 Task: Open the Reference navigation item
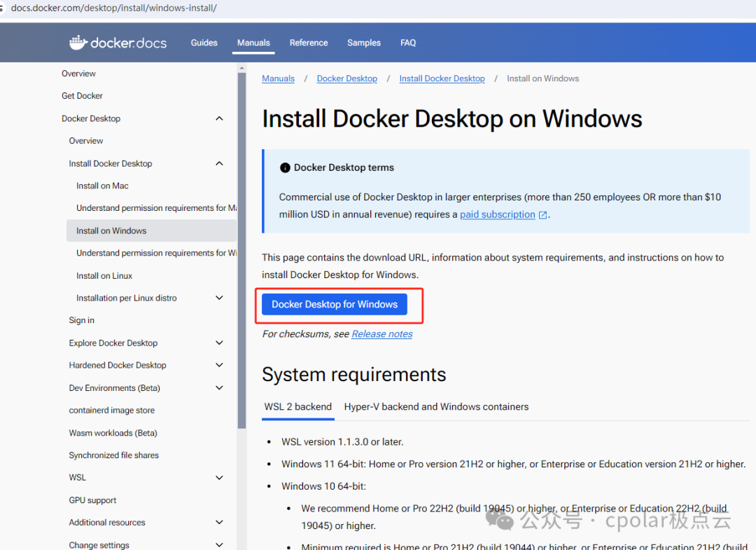pos(309,43)
